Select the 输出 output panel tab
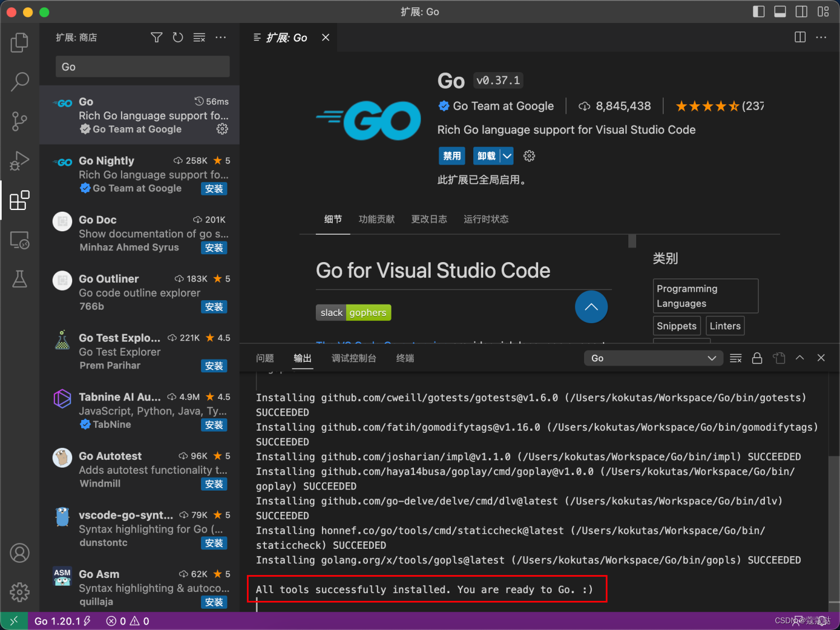840x630 pixels. [x=303, y=358]
